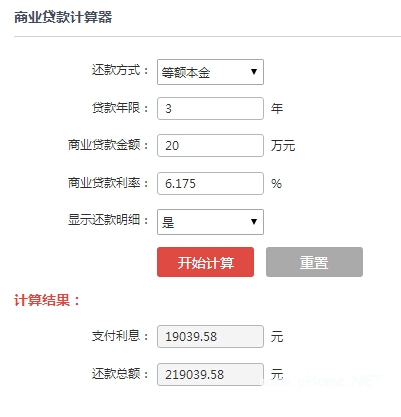Click the 年 unit after loan term
The image size is (401, 417).
click(x=277, y=108)
